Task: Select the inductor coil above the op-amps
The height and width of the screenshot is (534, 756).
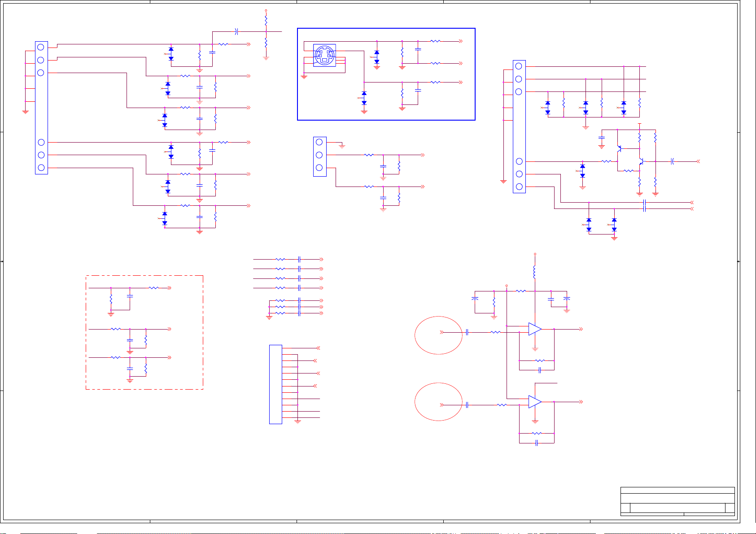Action: pyautogui.click(x=535, y=272)
